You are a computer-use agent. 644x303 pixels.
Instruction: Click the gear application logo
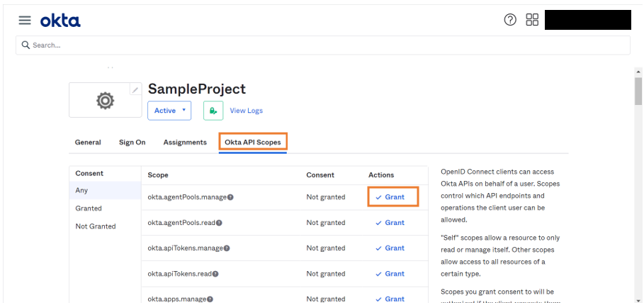click(105, 101)
